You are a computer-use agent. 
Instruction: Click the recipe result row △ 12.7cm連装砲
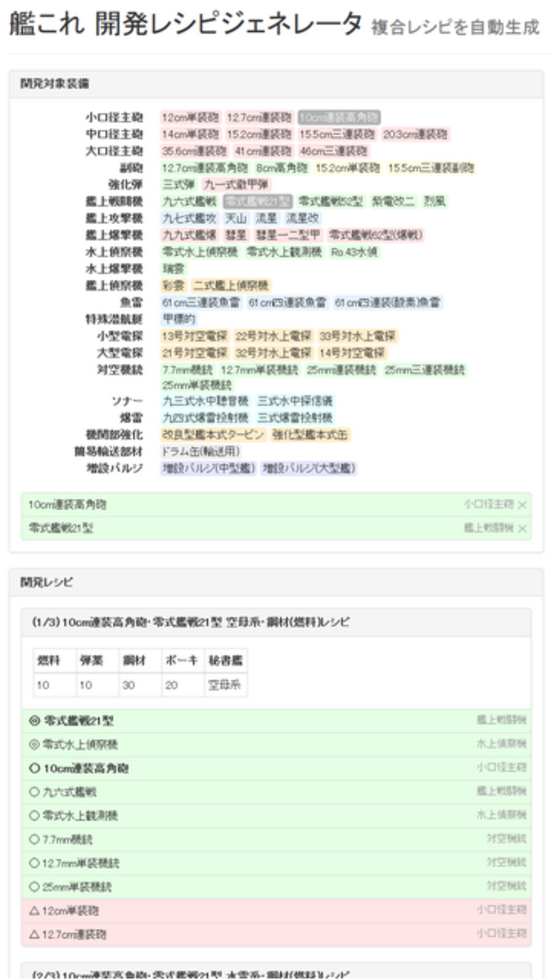click(x=276, y=934)
